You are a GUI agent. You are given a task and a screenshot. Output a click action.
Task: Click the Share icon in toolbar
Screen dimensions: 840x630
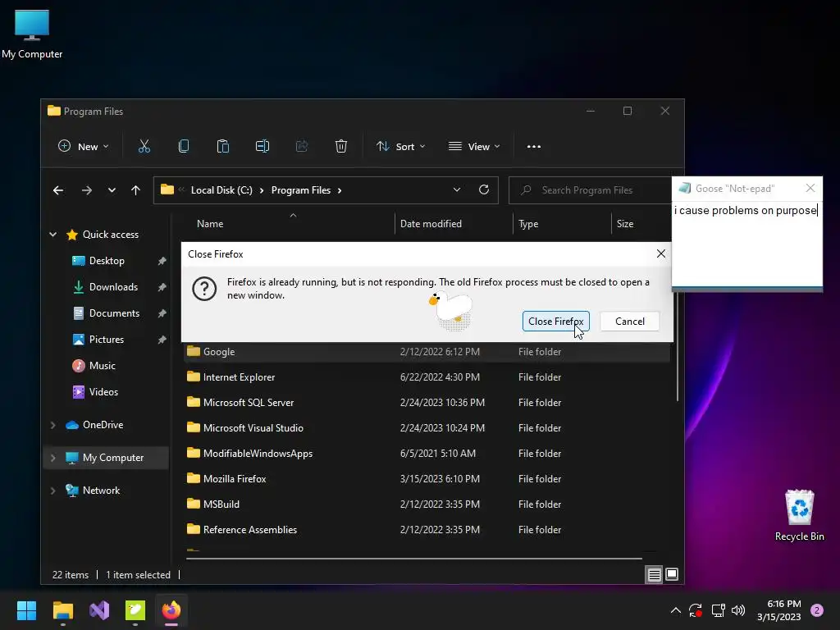click(x=302, y=146)
